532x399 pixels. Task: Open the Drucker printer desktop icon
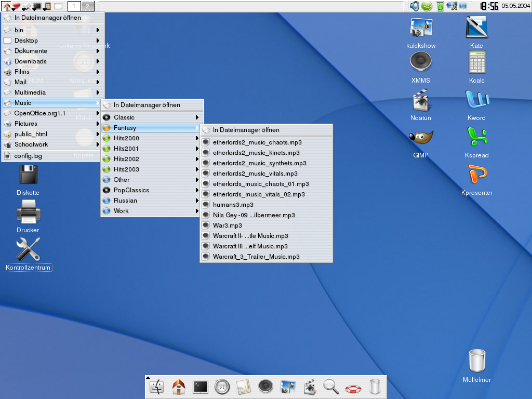click(28, 217)
